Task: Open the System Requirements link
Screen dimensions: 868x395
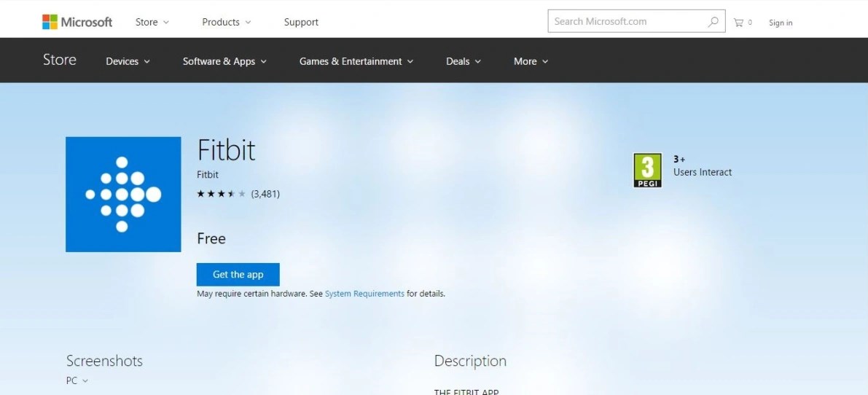Action: click(x=364, y=294)
